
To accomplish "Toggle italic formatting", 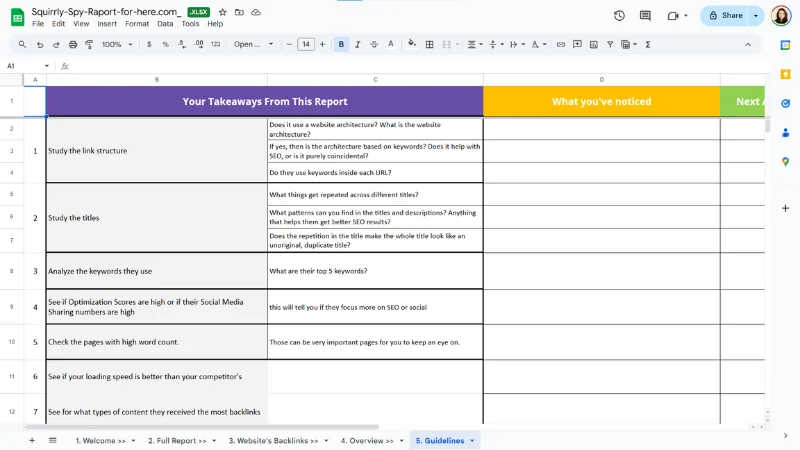I will (x=358, y=44).
